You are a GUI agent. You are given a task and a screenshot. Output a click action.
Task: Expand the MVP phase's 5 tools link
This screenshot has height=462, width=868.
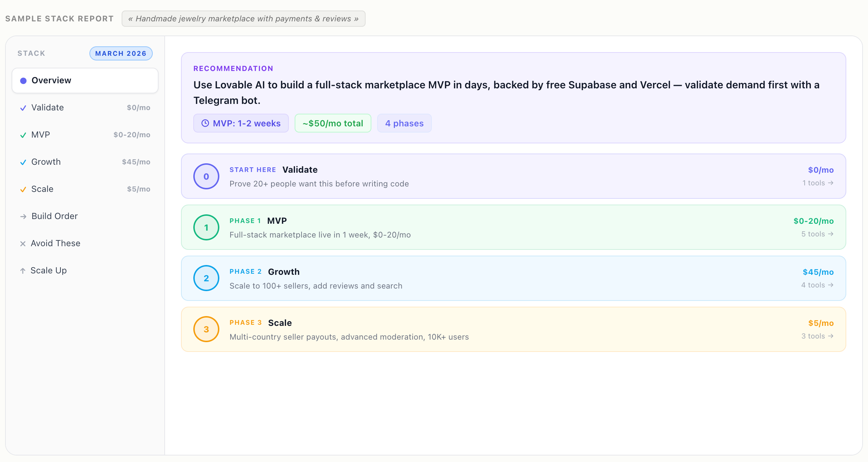(817, 234)
